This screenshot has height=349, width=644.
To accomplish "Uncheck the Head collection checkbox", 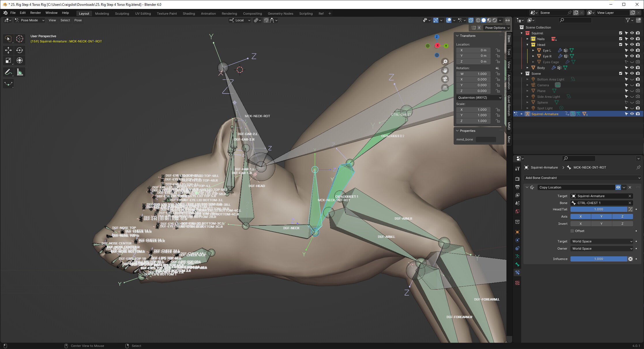I will click(x=621, y=44).
